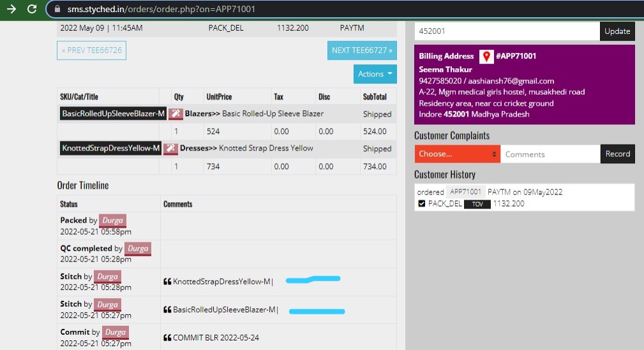Click the PACK_DEL status cell in top row
Image resolution: width=644 pixels, height=350 pixels.
coord(226,28)
